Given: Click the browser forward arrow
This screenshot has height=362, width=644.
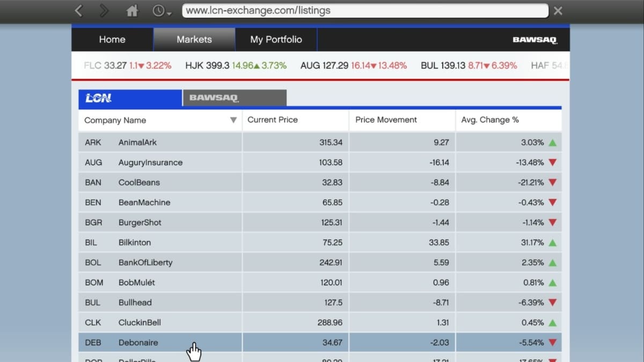Looking at the screenshot, I should pyautogui.click(x=104, y=11).
